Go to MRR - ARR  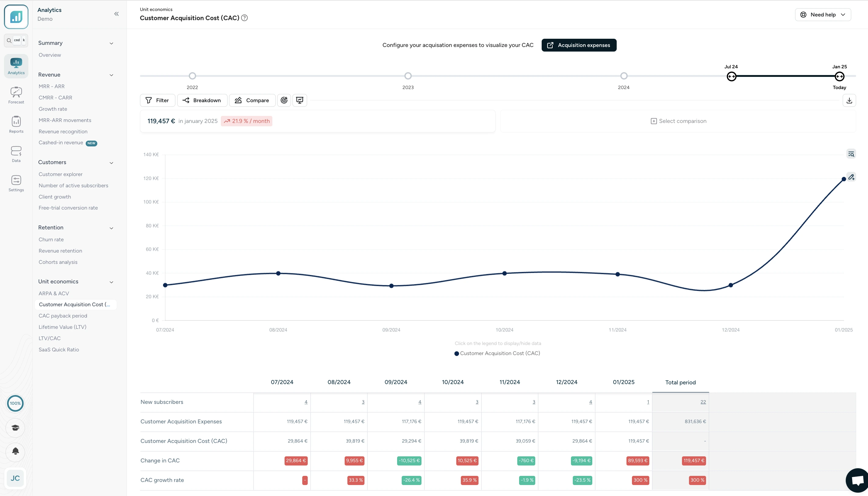(x=52, y=87)
